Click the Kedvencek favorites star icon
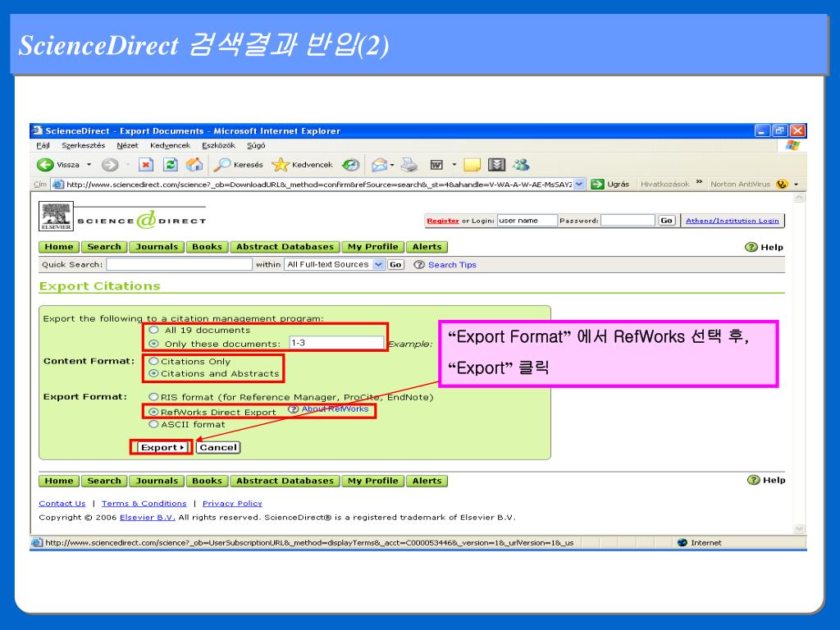This screenshot has width=840, height=630. [281, 164]
